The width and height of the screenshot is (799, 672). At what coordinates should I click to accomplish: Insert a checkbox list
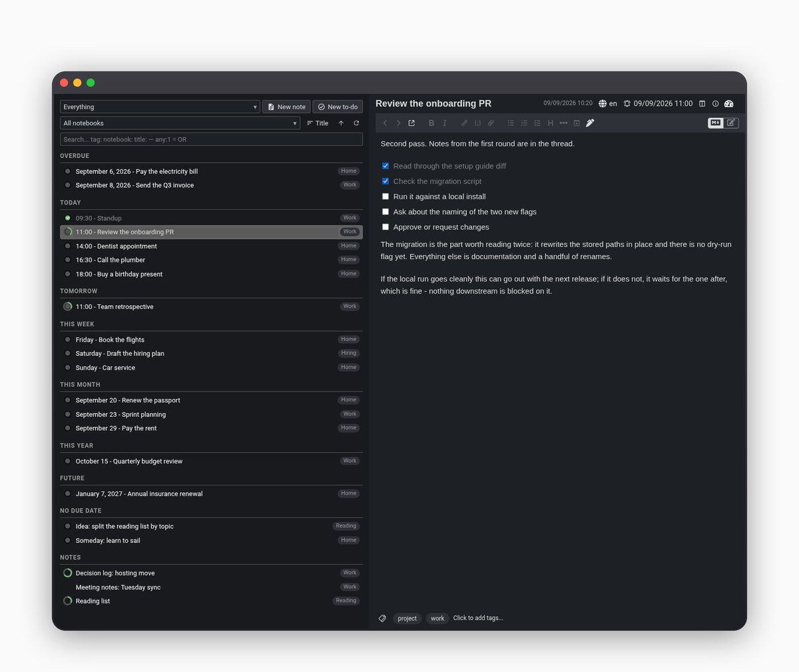537,123
